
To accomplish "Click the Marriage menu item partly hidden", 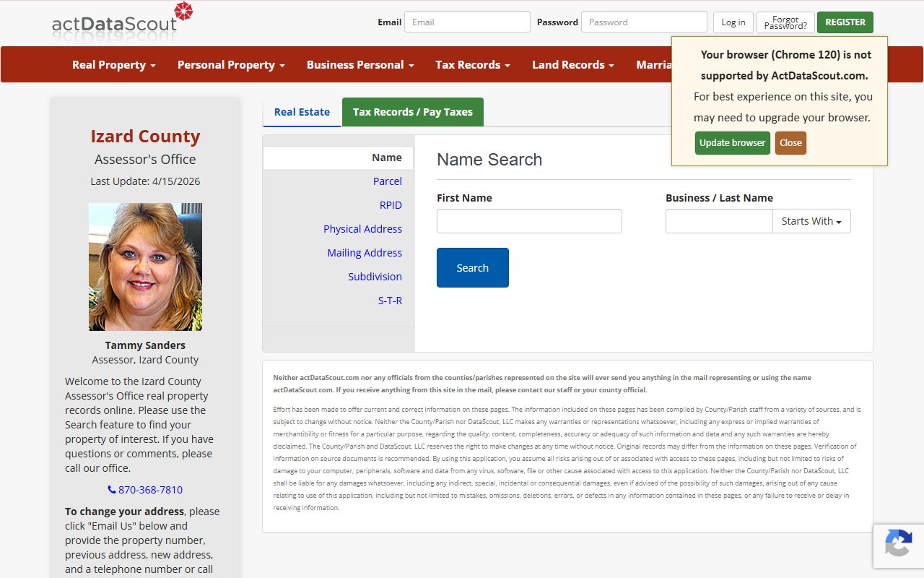I will click(653, 64).
